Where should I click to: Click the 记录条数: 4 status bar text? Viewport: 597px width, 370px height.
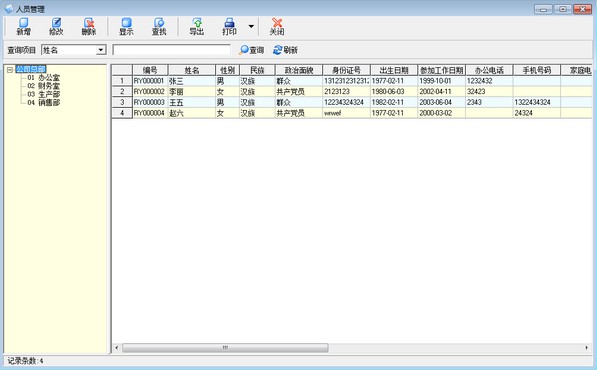coord(25,361)
